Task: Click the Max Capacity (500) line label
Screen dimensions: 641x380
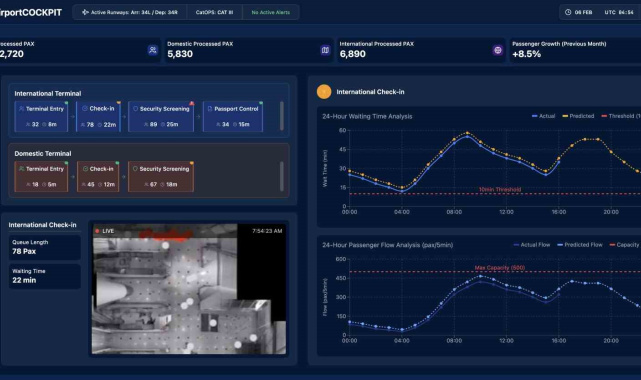Action: [x=500, y=268]
